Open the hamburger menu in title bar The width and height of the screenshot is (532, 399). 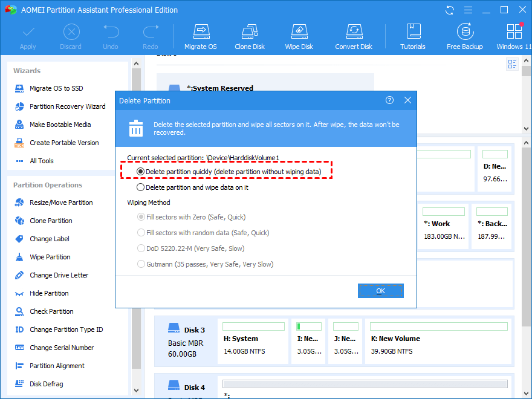click(x=468, y=10)
